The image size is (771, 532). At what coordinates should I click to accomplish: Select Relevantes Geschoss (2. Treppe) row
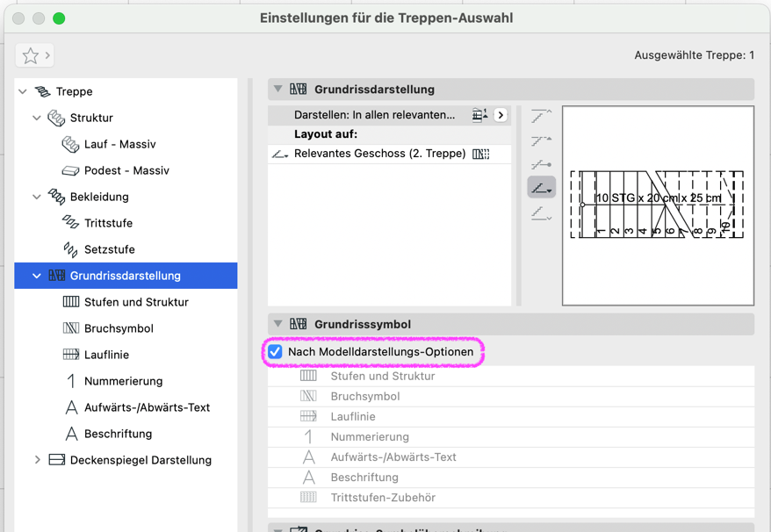389,154
